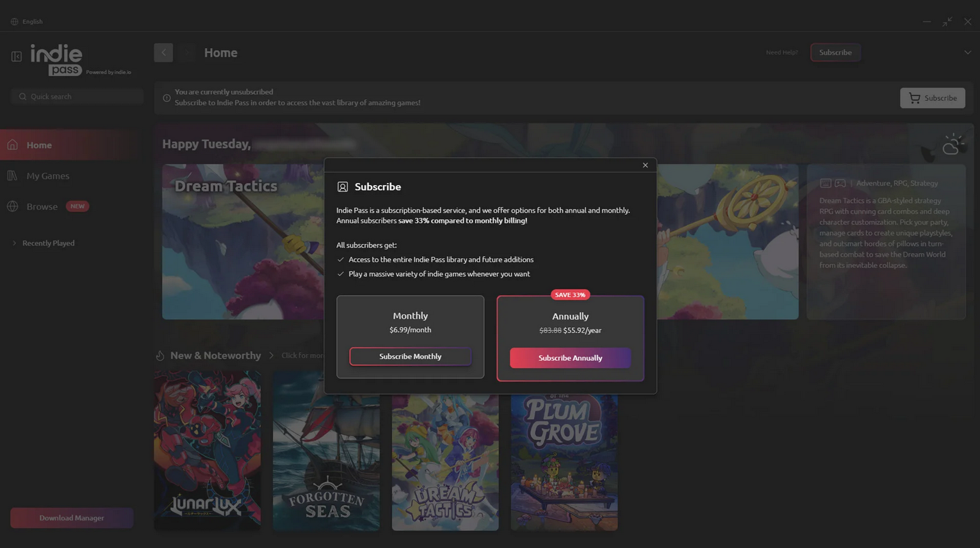Click the info icon in unsubscribed banner
Viewport: 980px width, 548px height.
point(167,98)
